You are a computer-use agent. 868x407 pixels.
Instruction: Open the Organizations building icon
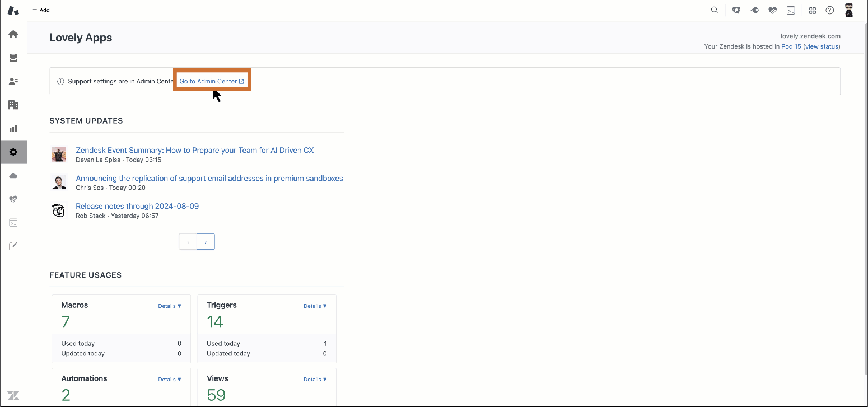coord(13,105)
